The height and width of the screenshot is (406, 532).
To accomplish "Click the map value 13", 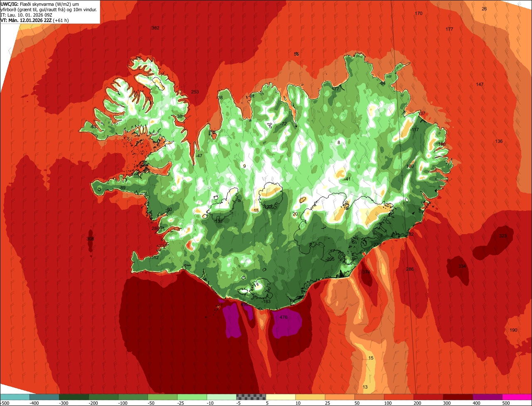I will point(365,387).
